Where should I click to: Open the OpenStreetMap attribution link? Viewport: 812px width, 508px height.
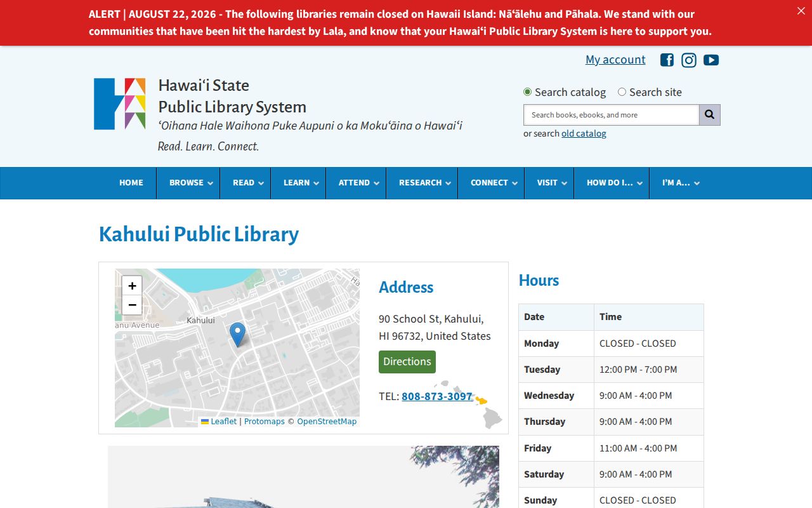(x=327, y=422)
